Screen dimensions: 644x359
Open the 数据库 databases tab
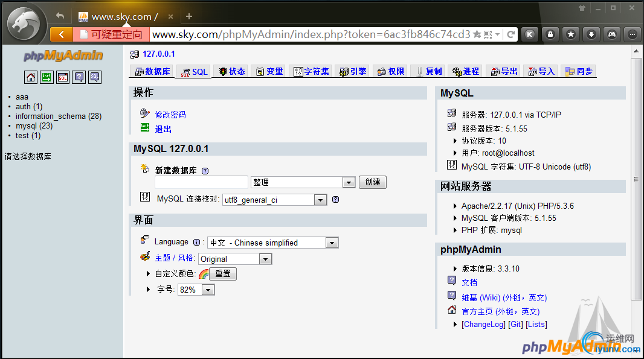152,71
